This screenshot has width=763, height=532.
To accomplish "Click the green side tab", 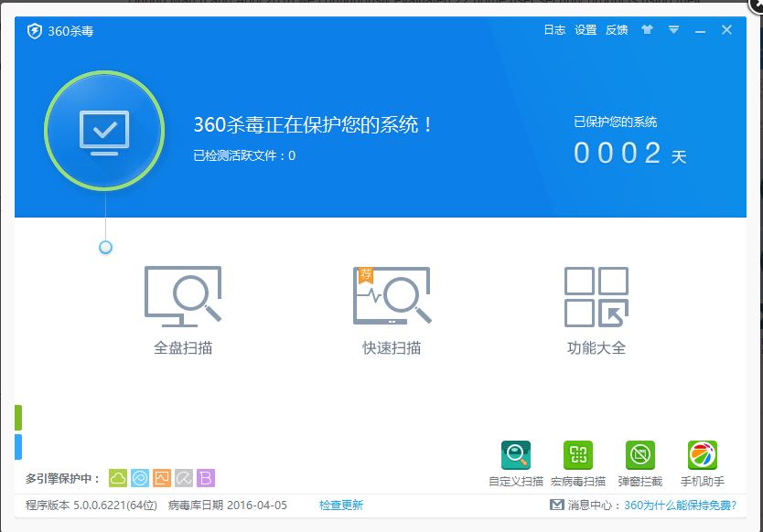I will pos(18,418).
